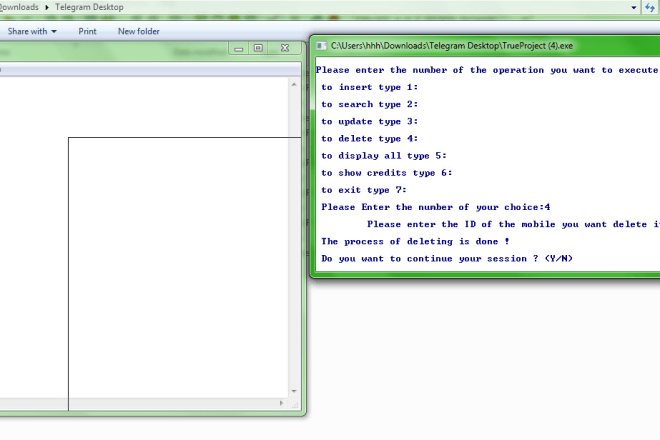Click 'to update type 3:' line
Image resolution: width=660 pixels, height=440 pixels.
(370, 122)
